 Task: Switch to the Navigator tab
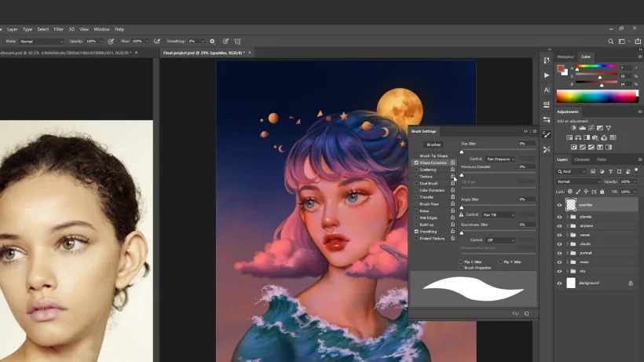coord(565,57)
